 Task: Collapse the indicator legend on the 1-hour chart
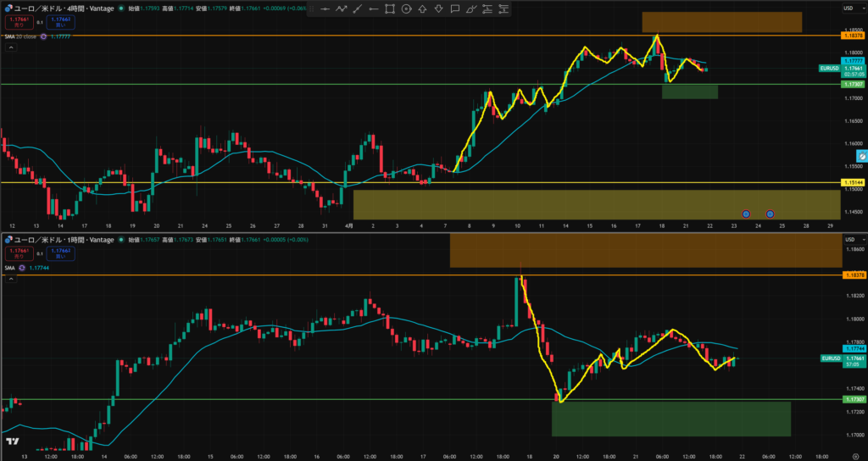tap(11, 279)
